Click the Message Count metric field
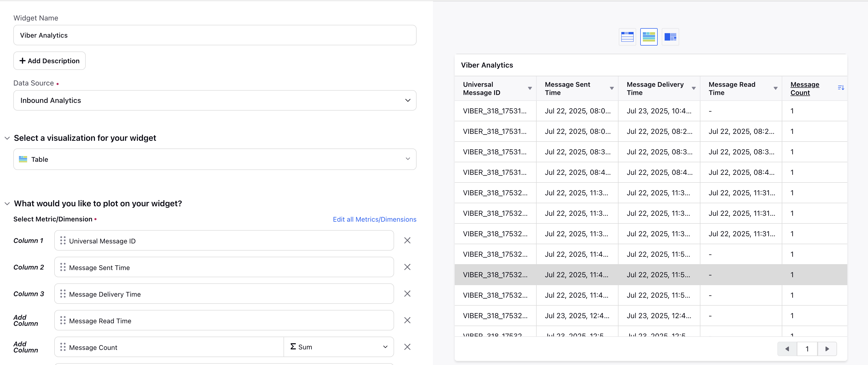The height and width of the screenshot is (365, 868). (169, 347)
